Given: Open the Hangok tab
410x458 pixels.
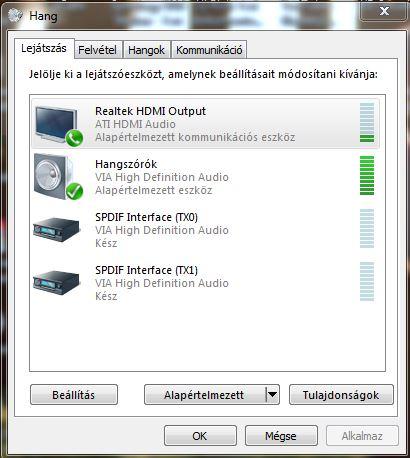Looking at the screenshot, I should [x=146, y=50].
